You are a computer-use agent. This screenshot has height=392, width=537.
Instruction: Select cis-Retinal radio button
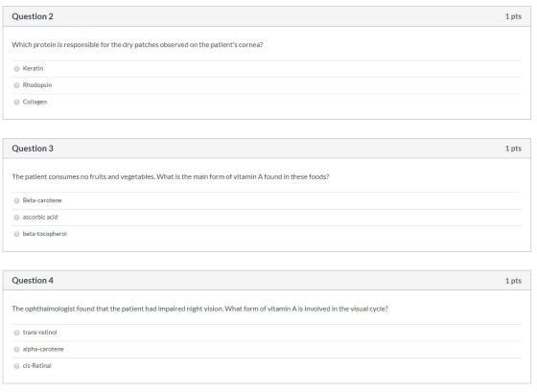coord(16,366)
